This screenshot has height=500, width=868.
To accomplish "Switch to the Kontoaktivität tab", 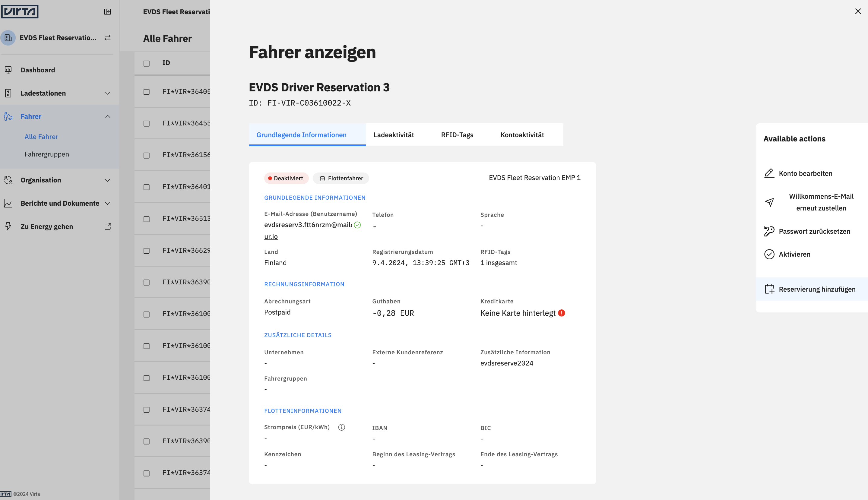I will point(522,135).
